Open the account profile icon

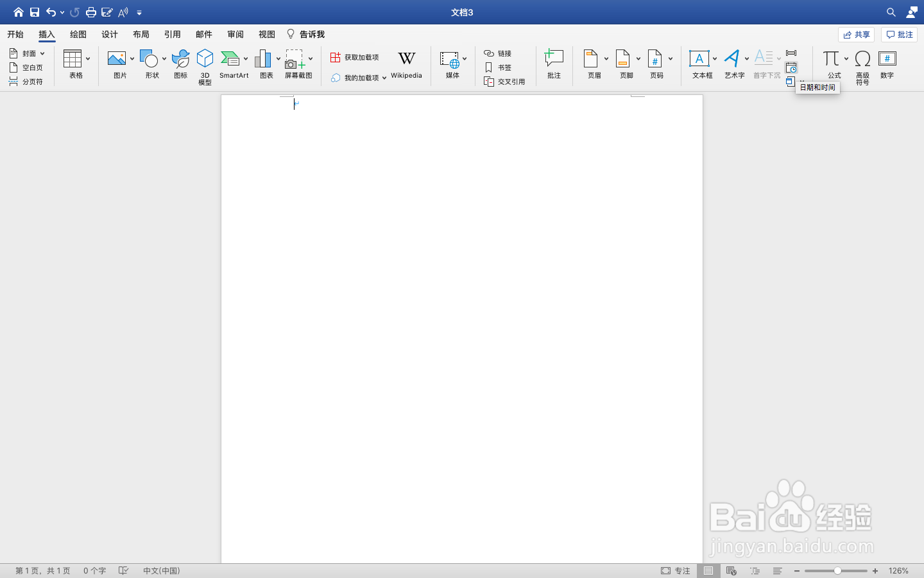(x=912, y=12)
